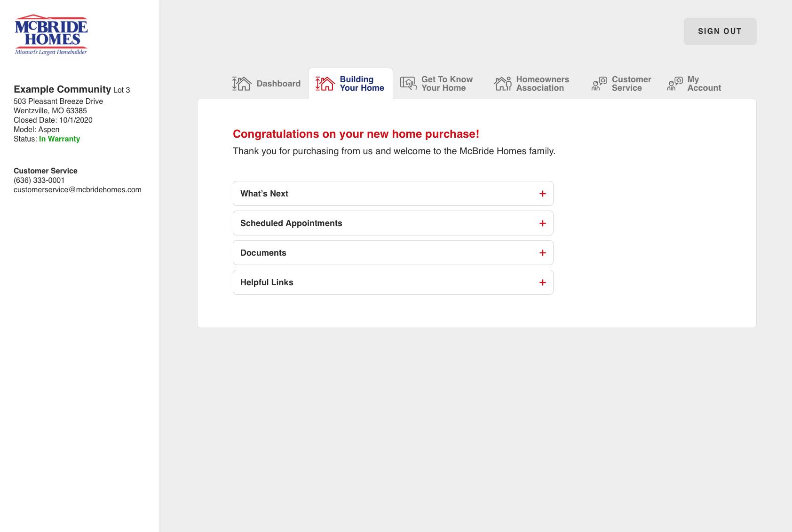
Task: Click the Helpful Links section title
Action: tap(267, 282)
